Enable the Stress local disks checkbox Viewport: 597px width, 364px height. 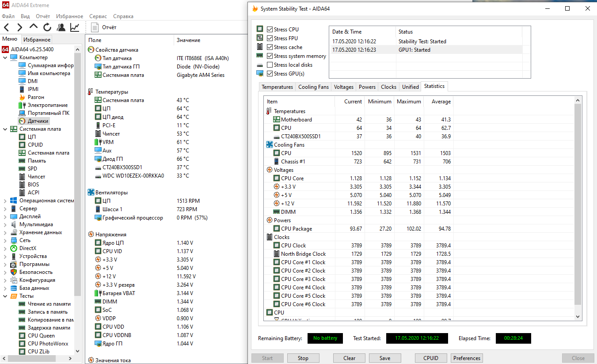270,65
